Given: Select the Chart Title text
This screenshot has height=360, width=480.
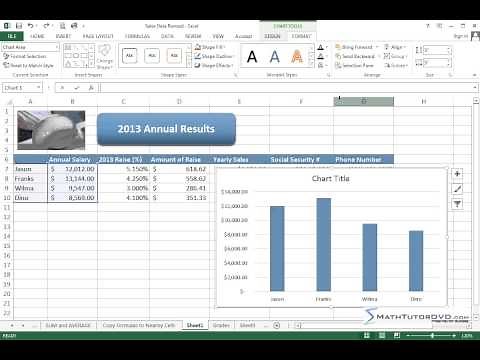Looking at the screenshot, I should pyautogui.click(x=330, y=179).
